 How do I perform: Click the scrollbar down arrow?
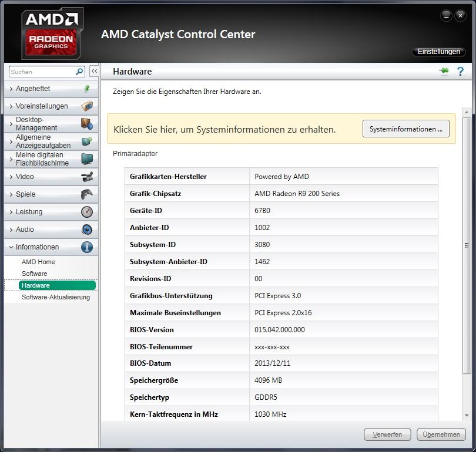click(467, 416)
